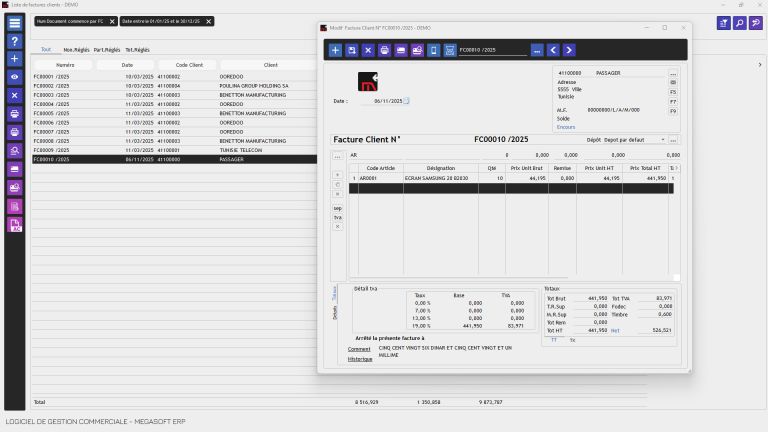Remove the 'Num Document commence par FC' filter

tap(112, 22)
